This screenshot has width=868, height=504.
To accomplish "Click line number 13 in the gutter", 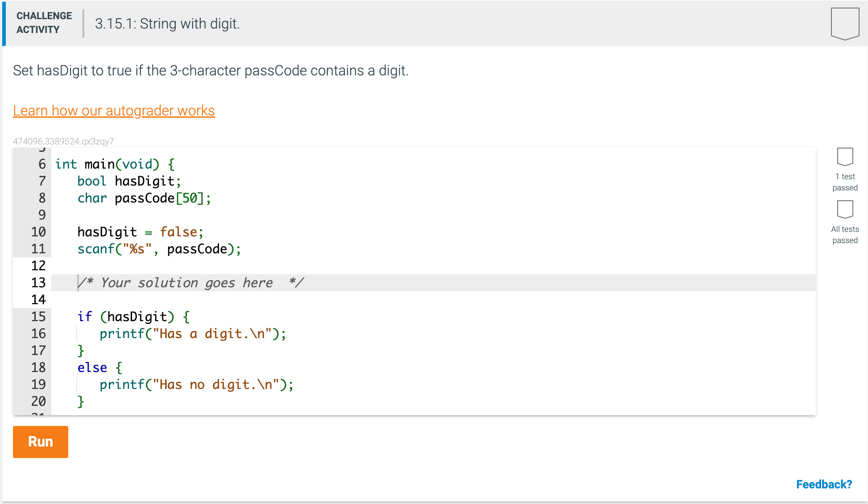I will pyautogui.click(x=39, y=282).
